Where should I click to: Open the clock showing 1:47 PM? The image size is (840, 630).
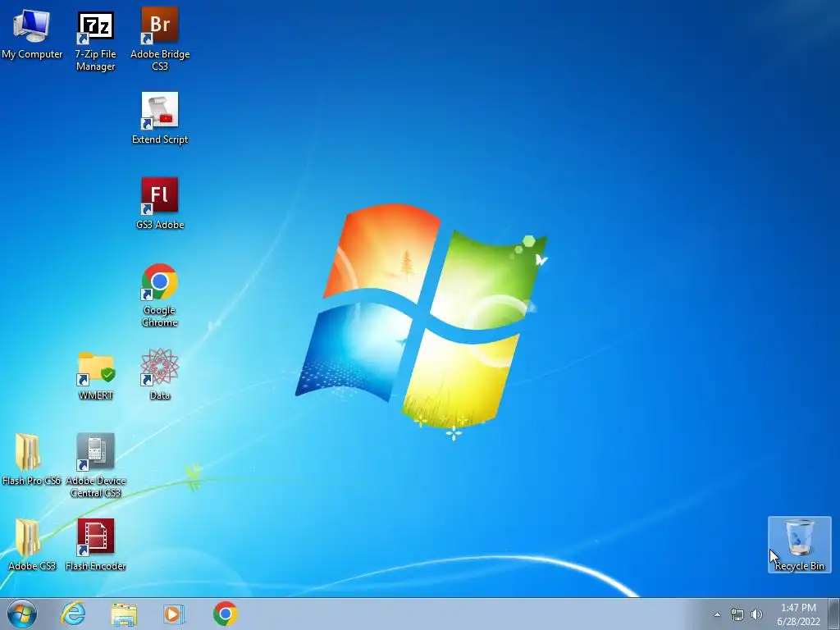[x=798, y=614]
